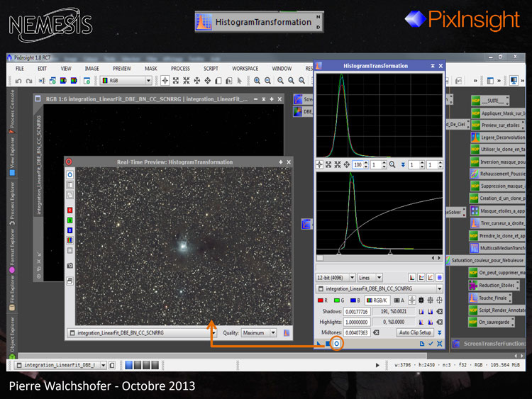Viewport: 532px width, 399px height.
Task: Toggle the B channel in HistogramTransformation
Action: point(355,300)
